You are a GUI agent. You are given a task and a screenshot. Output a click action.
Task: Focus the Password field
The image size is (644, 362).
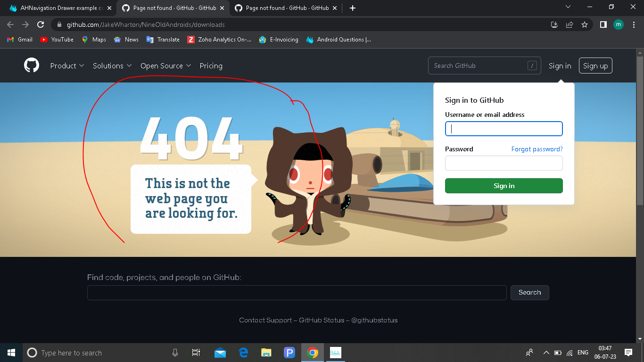[x=504, y=163]
